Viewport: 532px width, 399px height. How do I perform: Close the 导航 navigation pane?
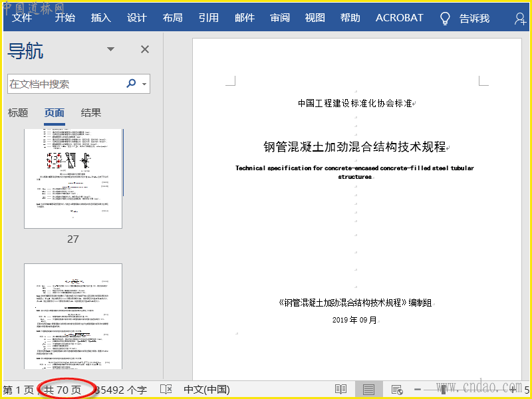point(145,49)
